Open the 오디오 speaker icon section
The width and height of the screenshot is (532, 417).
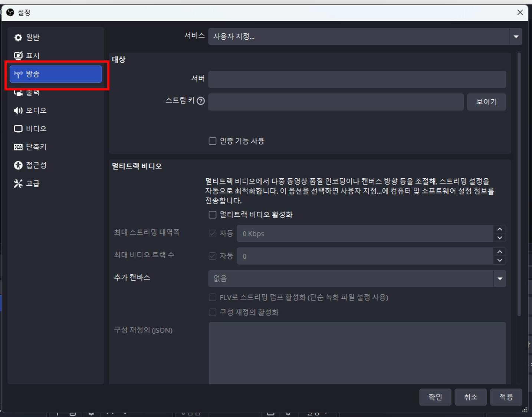[x=18, y=110]
